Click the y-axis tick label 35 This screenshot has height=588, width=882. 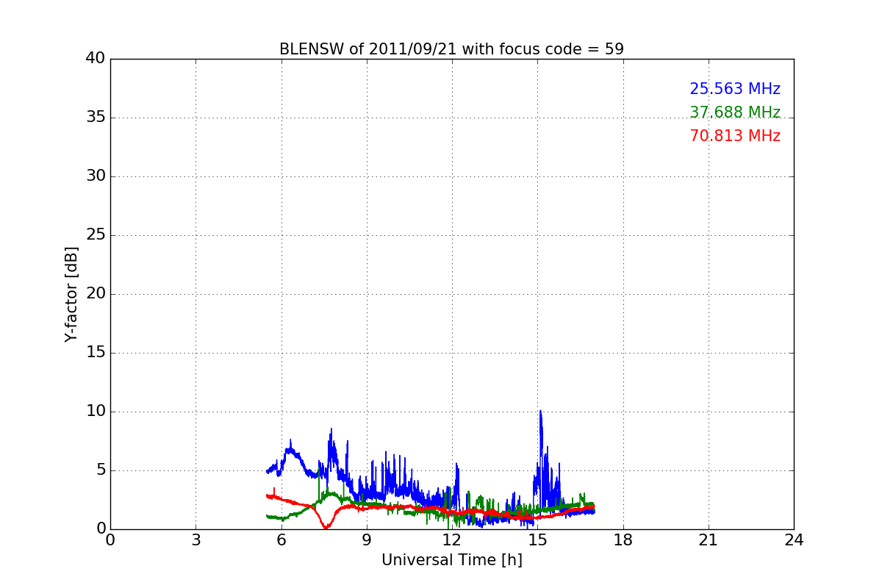pyautogui.click(x=96, y=118)
